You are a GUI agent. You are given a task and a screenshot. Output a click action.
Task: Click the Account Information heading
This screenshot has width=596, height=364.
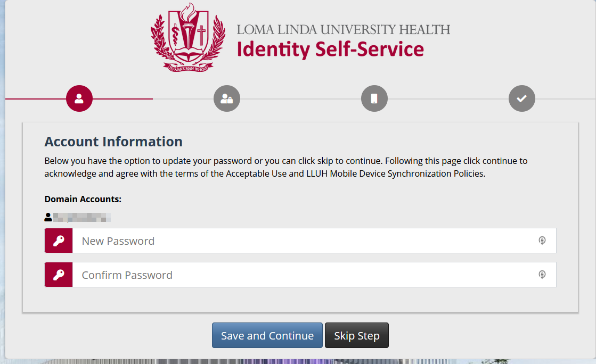(x=113, y=142)
